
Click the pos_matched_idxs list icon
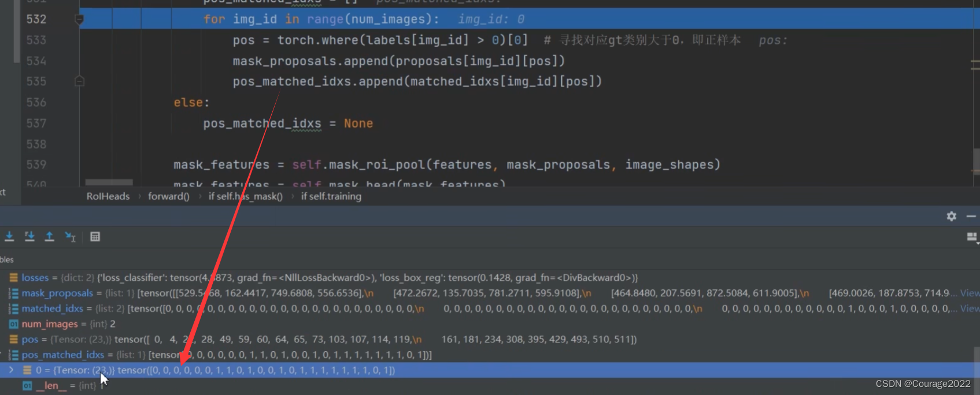(13, 355)
